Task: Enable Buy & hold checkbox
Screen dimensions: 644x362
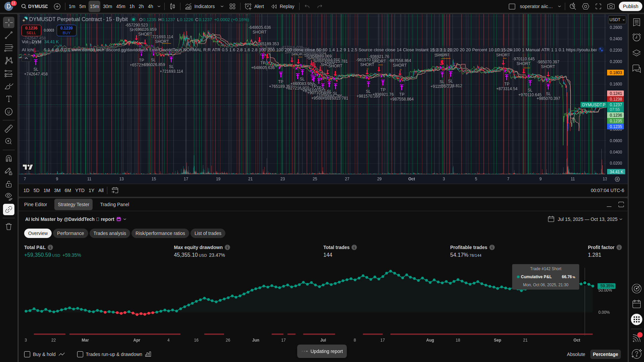Action: 27,354
